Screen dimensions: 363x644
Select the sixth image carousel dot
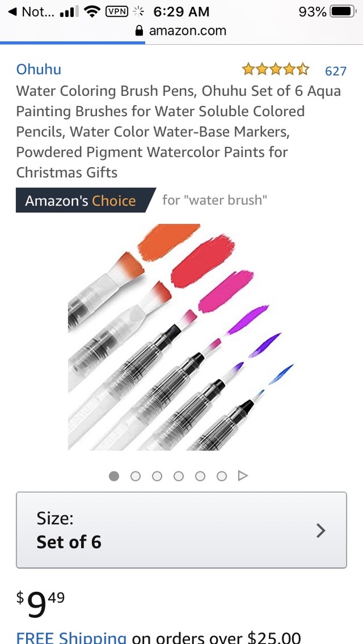[221, 476]
